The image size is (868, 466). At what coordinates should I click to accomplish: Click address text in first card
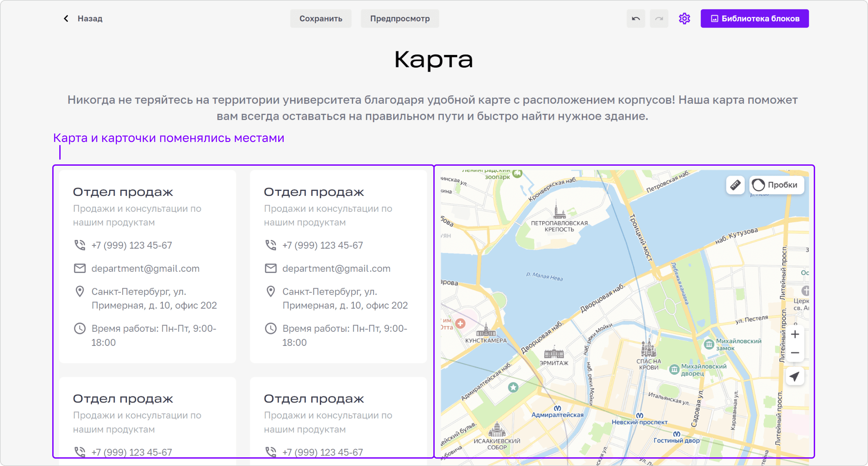[x=154, y=299]
